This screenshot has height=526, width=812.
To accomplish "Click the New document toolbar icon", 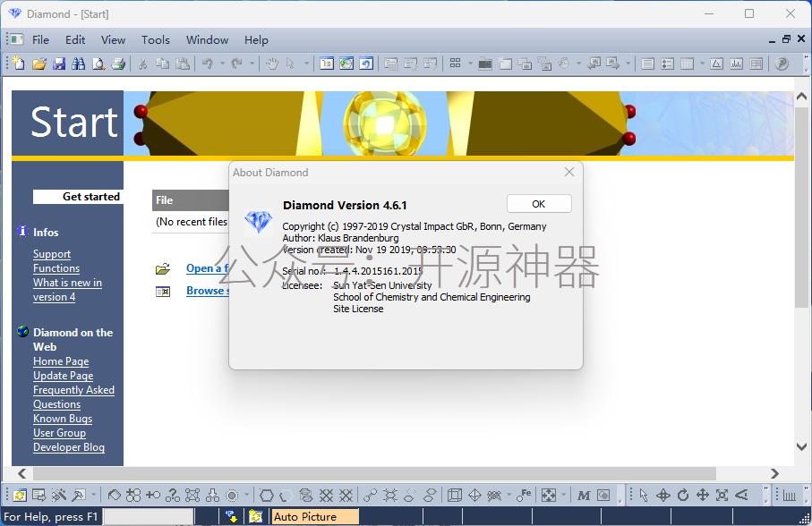I will tap(19, 64).
